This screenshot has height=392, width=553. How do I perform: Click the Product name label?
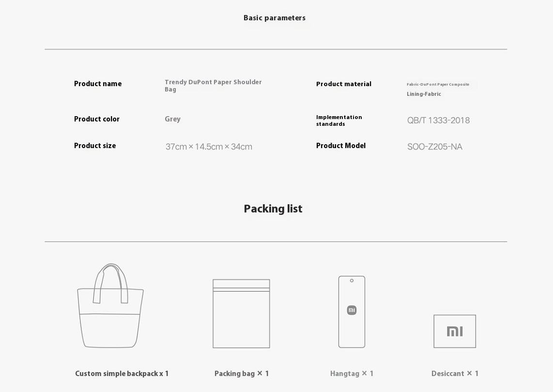[x=98, y=84]
